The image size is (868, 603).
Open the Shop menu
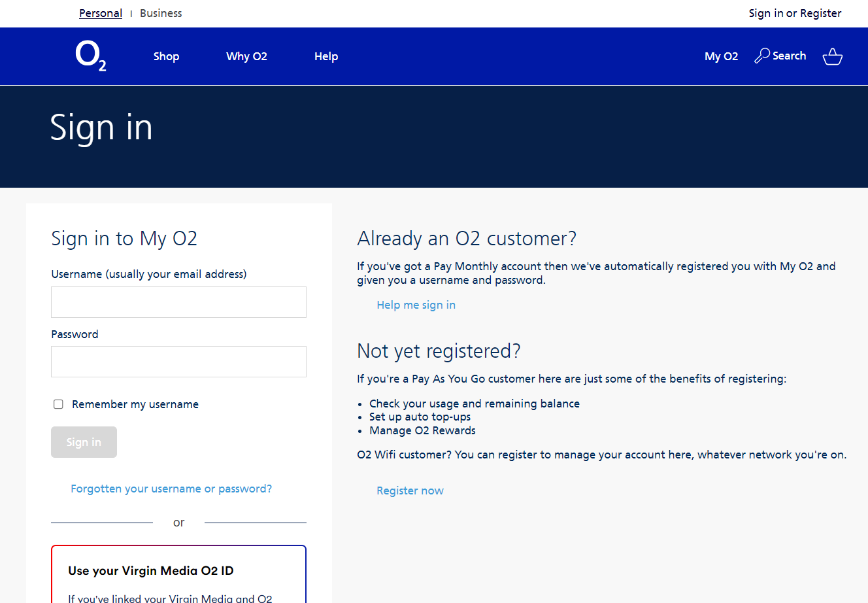[x=166, y=56]
